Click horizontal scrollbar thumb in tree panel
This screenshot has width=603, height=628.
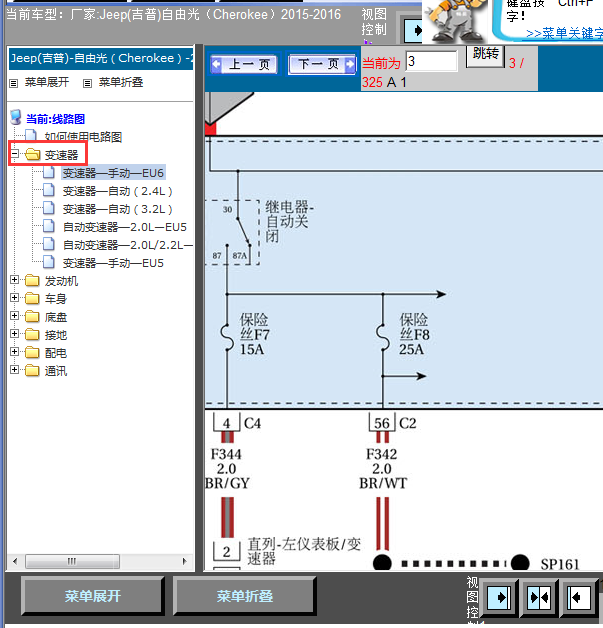[72, 561]
